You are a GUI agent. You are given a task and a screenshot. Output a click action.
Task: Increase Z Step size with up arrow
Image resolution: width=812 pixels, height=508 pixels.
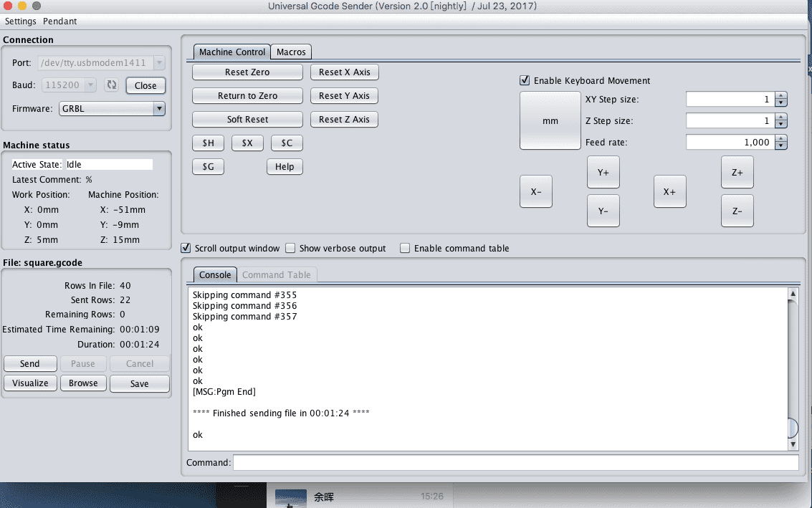pos(781,117)
